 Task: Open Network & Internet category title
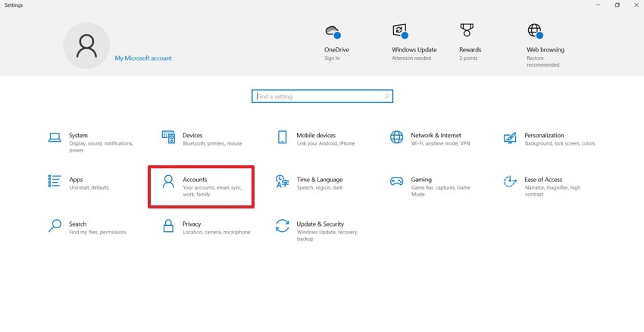(x=436, y=135)
